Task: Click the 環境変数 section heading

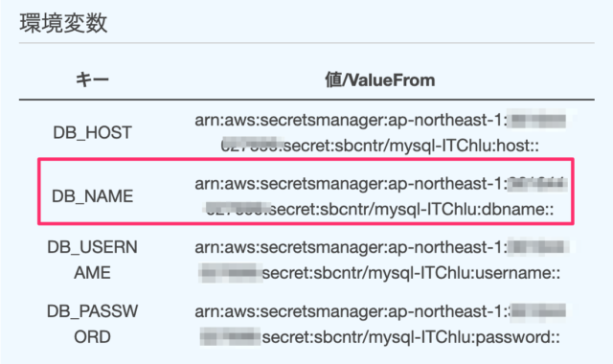Action: point(63,23)
